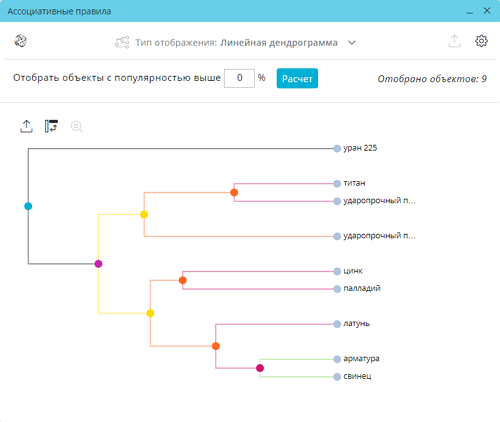Click the orange node joining титан branch
The height and width of the screenshot is (422, 500).
(x=234, y=192)
